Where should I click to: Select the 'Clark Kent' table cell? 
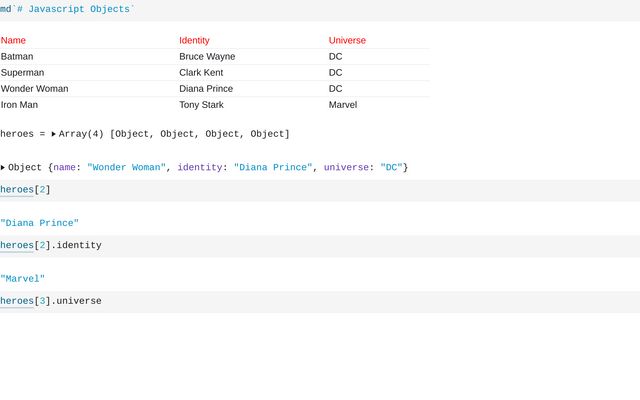tap(201, 73)
